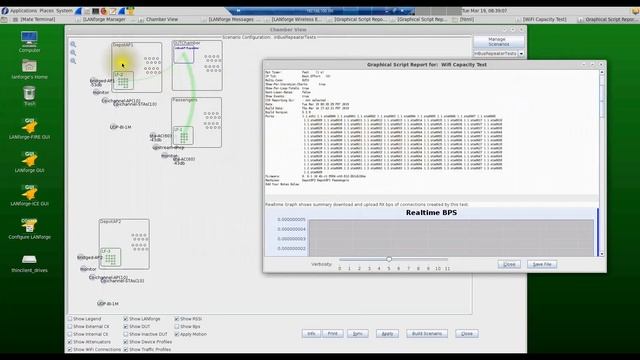
Task: Select the Bridged-AP2 profile node
Action: (89, 258)
